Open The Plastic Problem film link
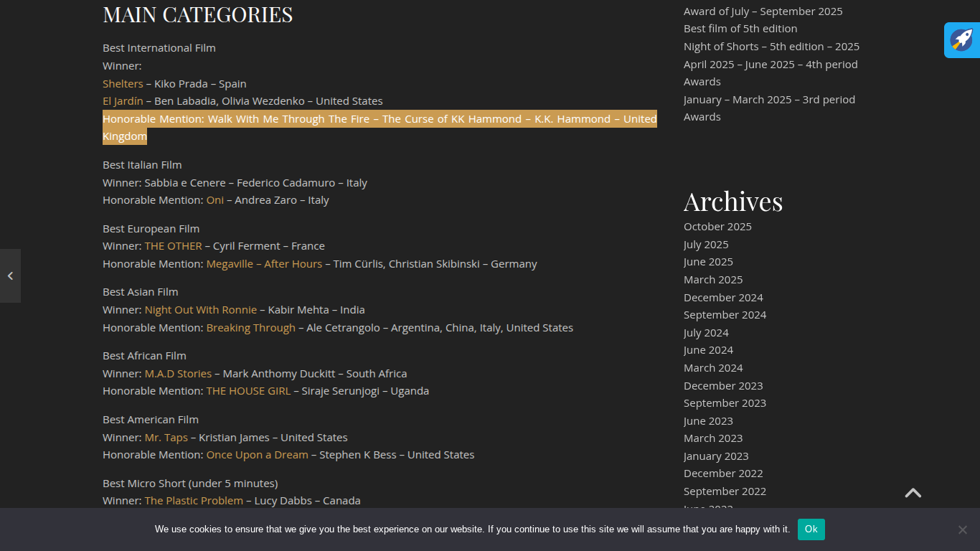The width and height of the screenshot is (980, 551). pos(194,501)
